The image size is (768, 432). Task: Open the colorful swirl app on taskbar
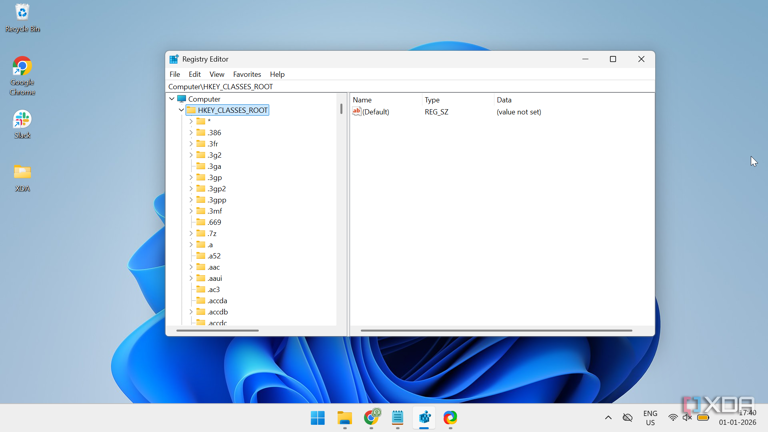point(450,418)
